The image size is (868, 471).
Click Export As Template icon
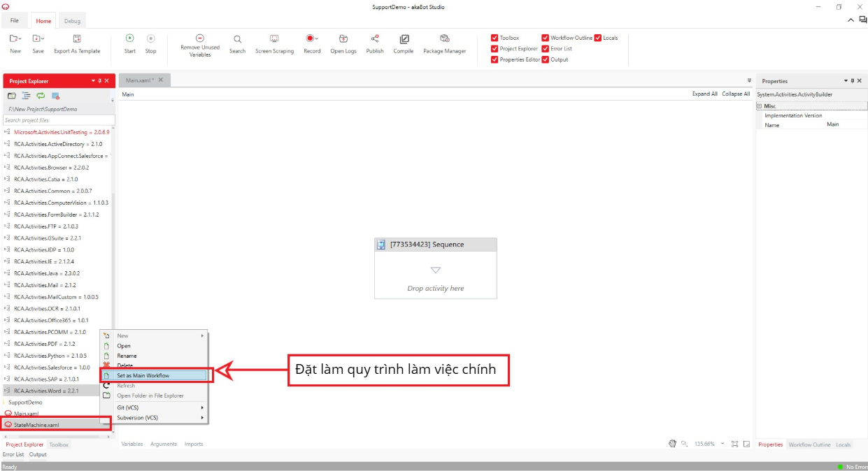pyautogui.click(x=77, y=38)
